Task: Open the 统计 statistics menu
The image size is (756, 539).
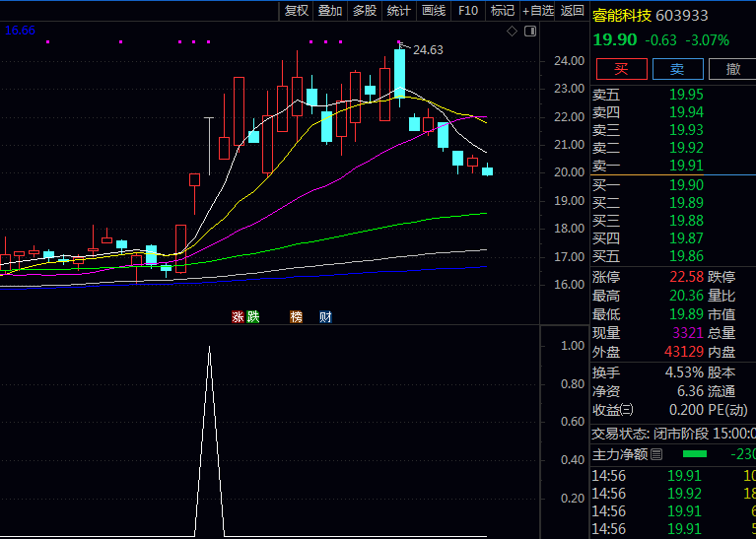Action: coord(399,11)
